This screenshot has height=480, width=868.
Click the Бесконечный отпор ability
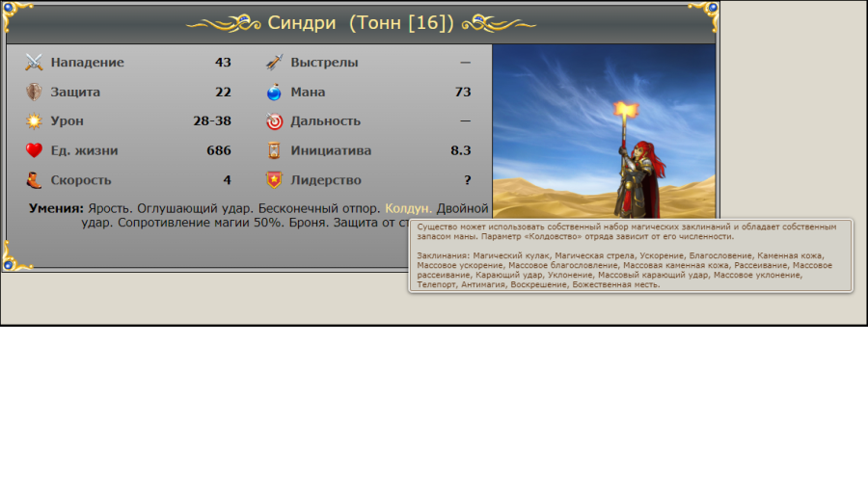[319, 208]
